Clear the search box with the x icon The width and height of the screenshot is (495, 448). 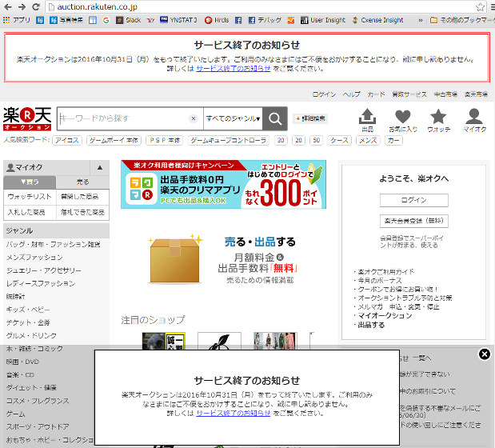pyautogui.click(x=193, y=118)
